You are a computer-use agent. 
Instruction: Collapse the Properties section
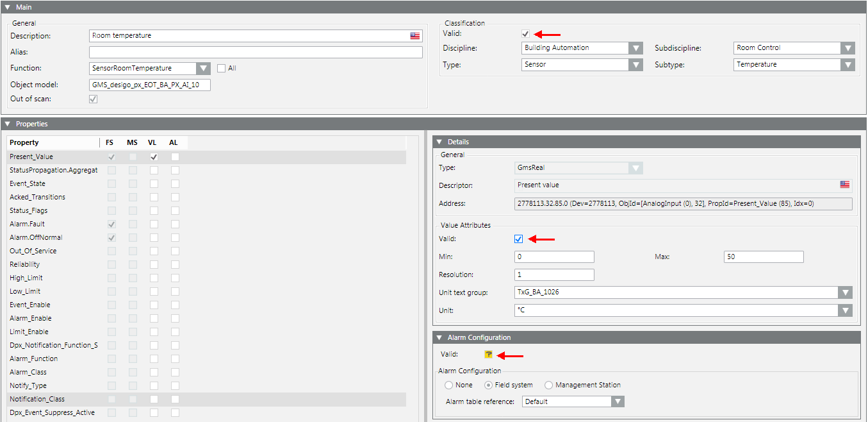7,124
